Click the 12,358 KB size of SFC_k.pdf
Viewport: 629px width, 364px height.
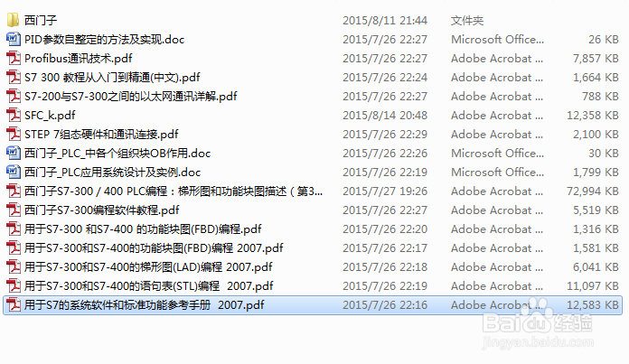pos(593,115)
